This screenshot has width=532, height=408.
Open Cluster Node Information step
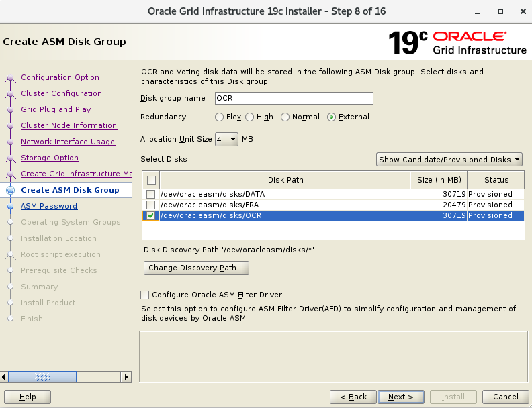click(x=69, y=125)
